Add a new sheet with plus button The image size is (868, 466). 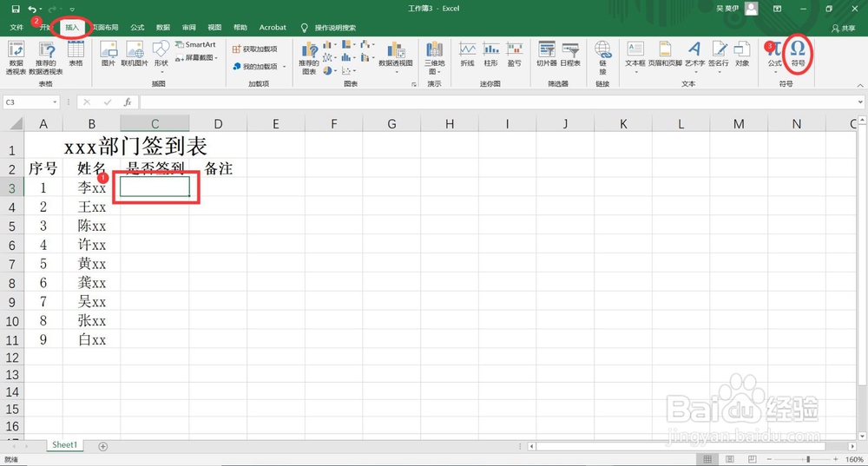point(103,446)
